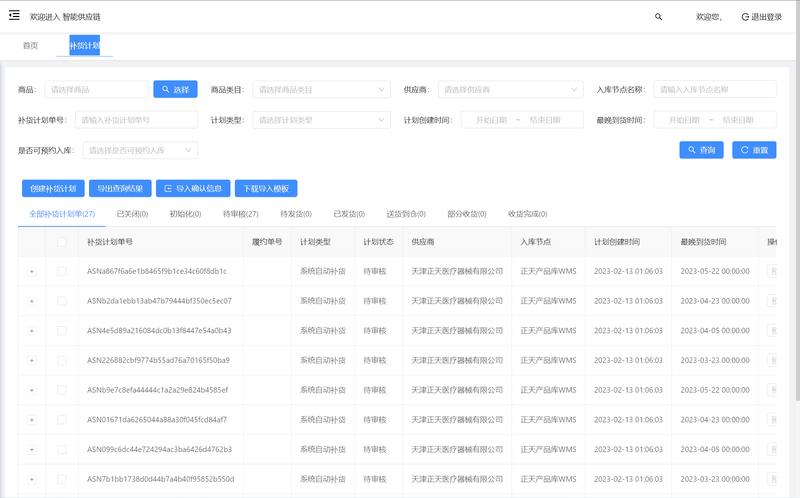The width and height of the screenshot is (800, 498).
Task: Check row ASN4e5d89a216084dc0b13f8447e54a0b43
Action: (x=62, y=331)
